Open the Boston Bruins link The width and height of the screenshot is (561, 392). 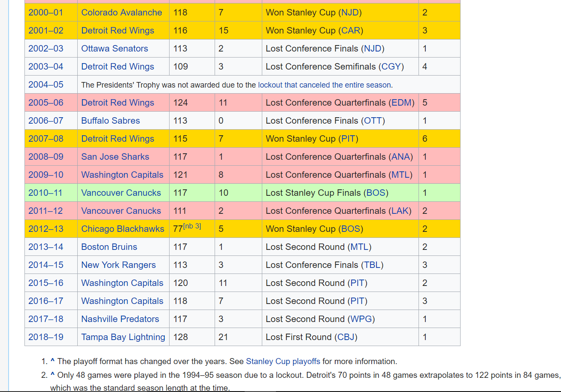109,247
